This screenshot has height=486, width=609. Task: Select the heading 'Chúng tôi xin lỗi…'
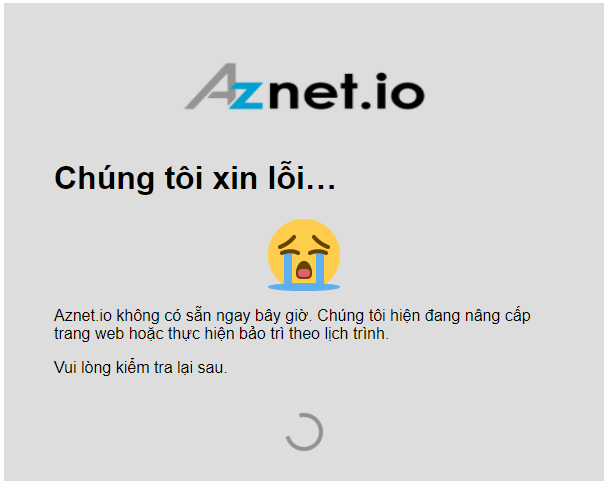tap(195, 179)
